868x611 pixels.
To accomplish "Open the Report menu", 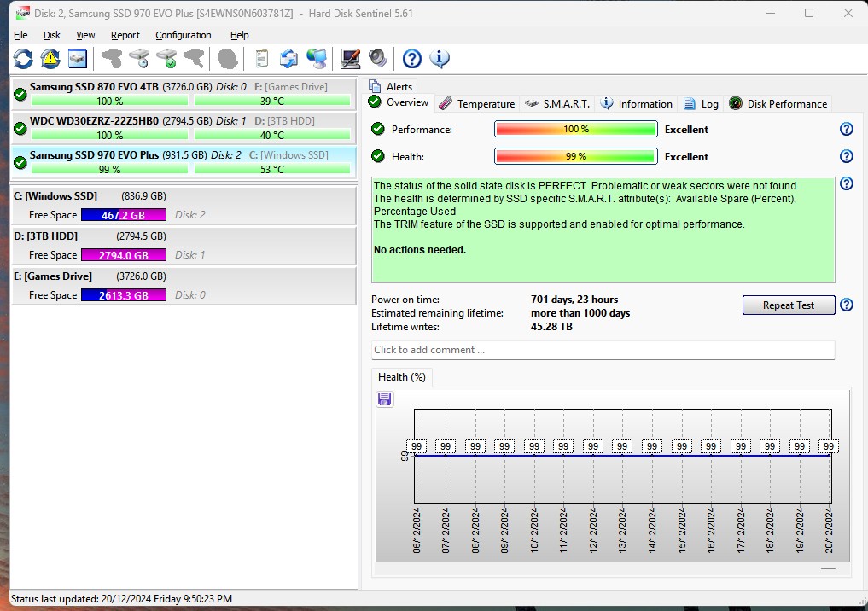I will click(125, 35).
